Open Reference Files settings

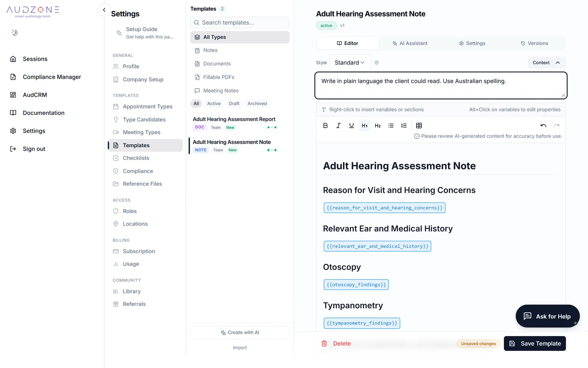pos(145,184)
